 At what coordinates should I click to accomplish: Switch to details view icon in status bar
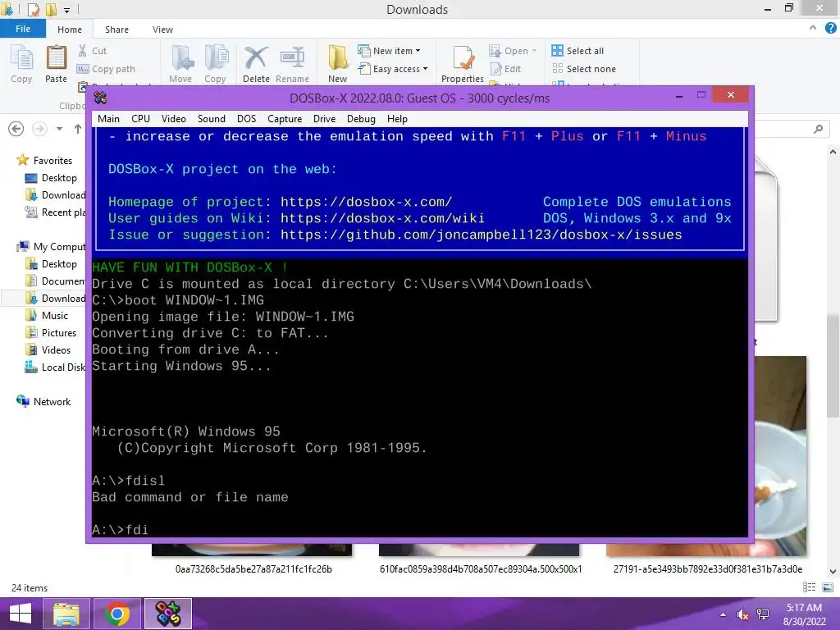(x=809, y=587)
